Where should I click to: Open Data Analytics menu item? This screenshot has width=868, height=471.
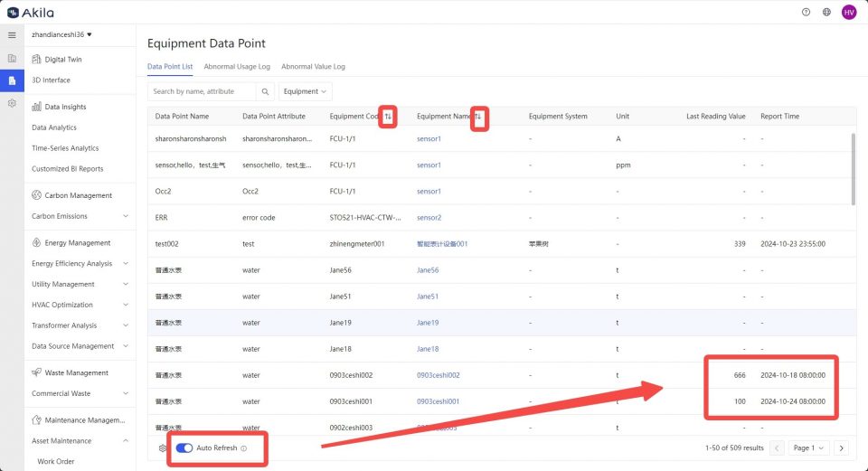coord(54,127)
